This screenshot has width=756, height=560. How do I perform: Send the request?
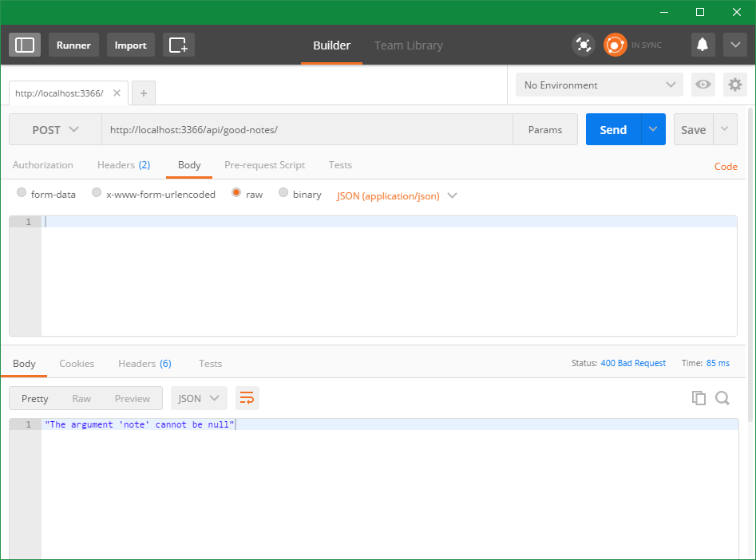pyautogui.click(x=613, y=130)
